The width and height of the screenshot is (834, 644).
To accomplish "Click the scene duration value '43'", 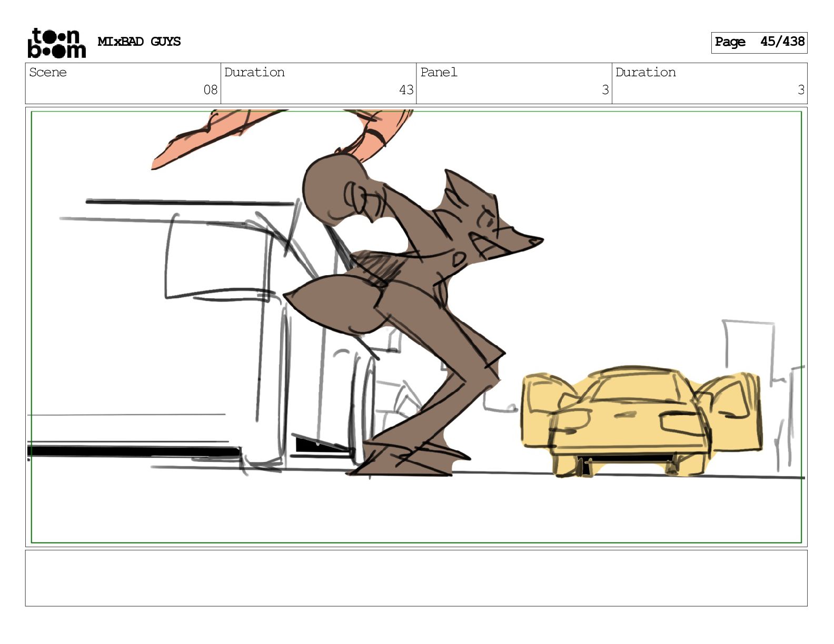I will coord(406,90).
